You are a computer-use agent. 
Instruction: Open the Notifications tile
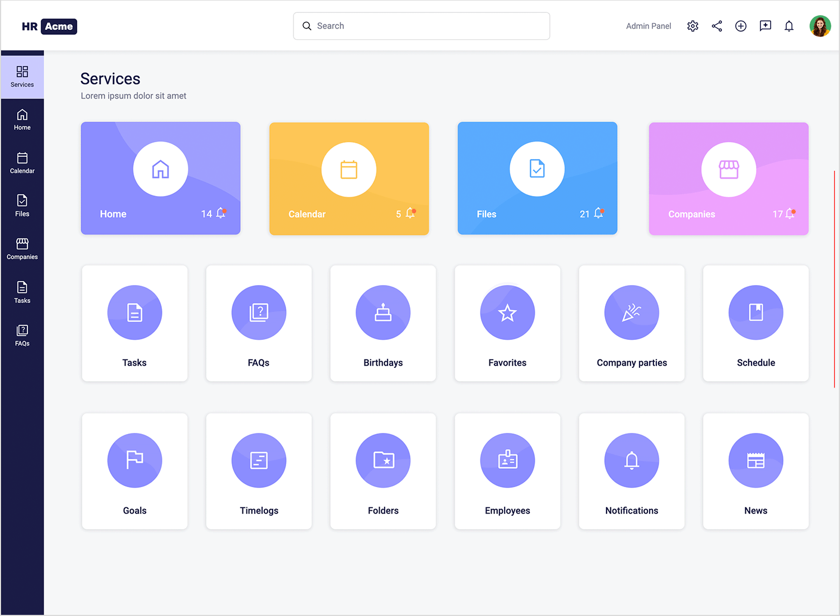coord(632,471)
